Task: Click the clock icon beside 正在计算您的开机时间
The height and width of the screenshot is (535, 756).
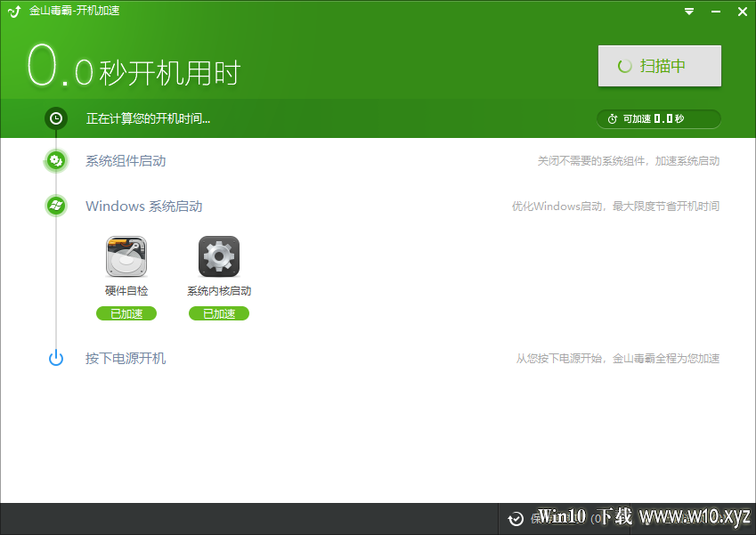Action: pos(56,118)
